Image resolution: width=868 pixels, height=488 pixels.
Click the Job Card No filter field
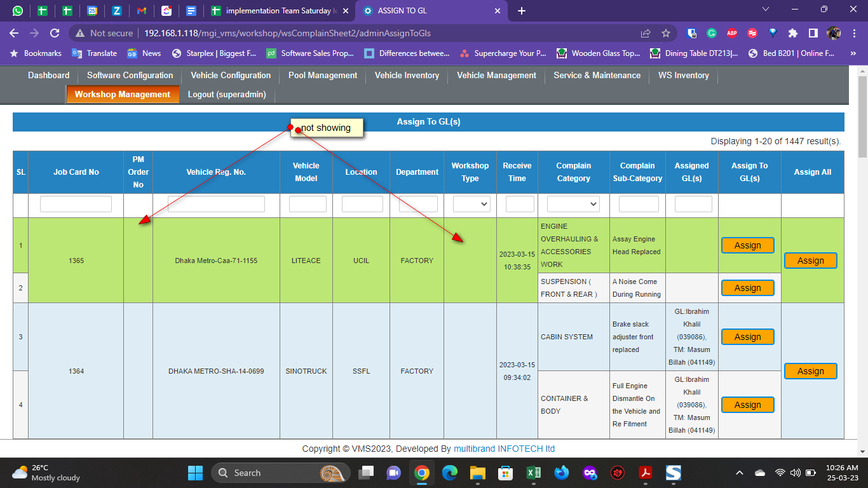[x=76, y=204]
